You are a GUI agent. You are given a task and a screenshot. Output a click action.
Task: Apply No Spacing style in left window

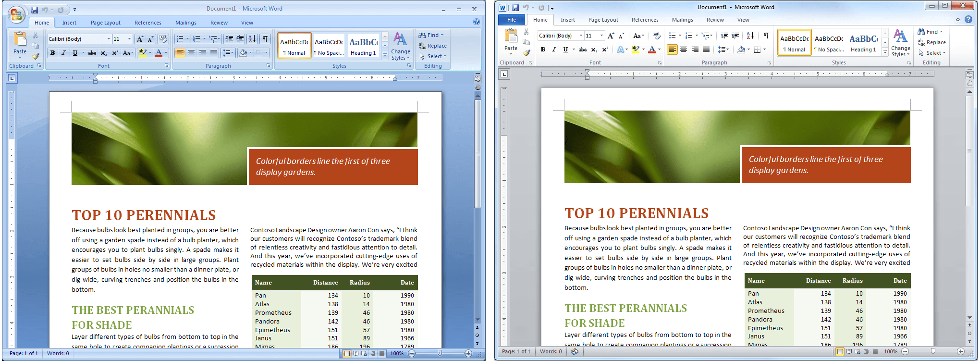[329, 46]
